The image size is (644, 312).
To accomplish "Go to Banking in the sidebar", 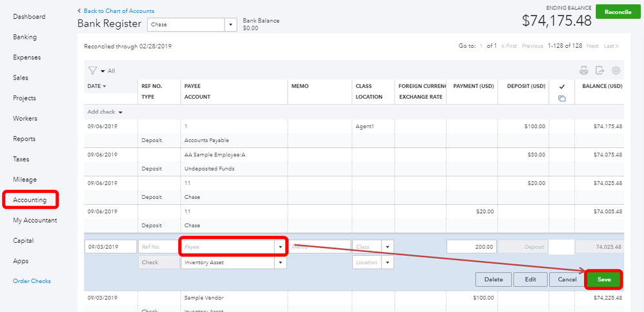I will point(25,37).
